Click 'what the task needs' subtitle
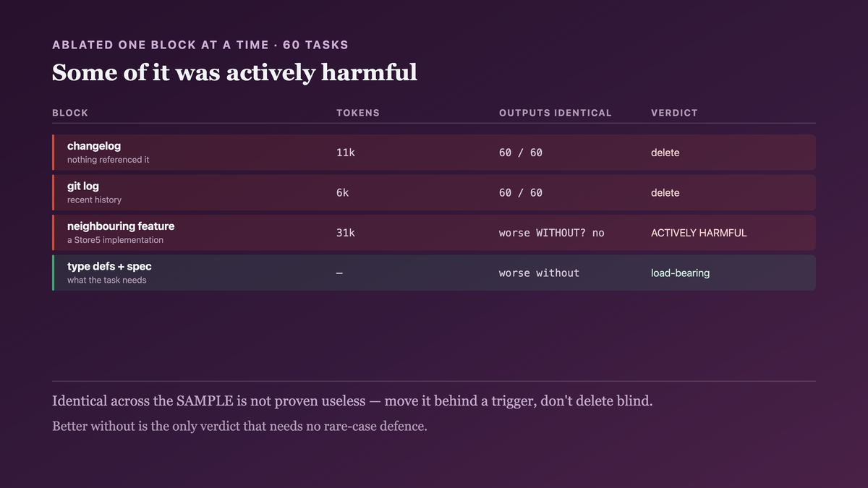The width and height of the screenshot is (868, 488). pyautogui.click(x=107, y=280)
